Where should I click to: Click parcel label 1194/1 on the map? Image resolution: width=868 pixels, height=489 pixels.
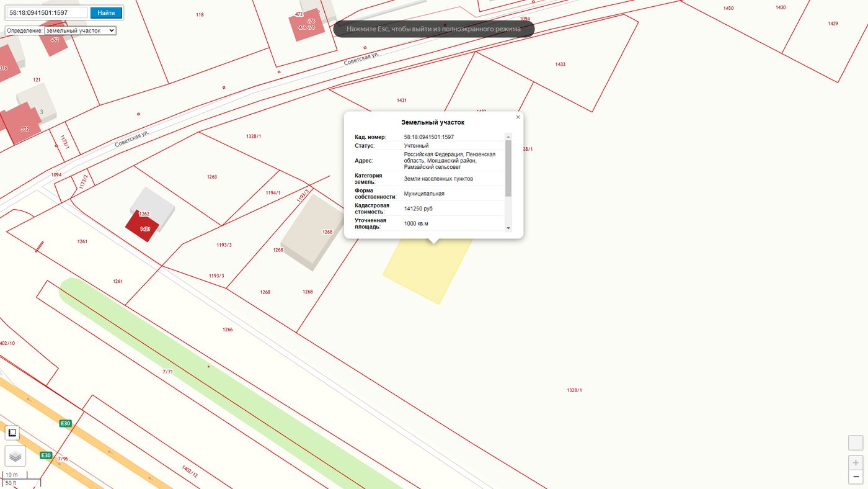pos(273,193)
